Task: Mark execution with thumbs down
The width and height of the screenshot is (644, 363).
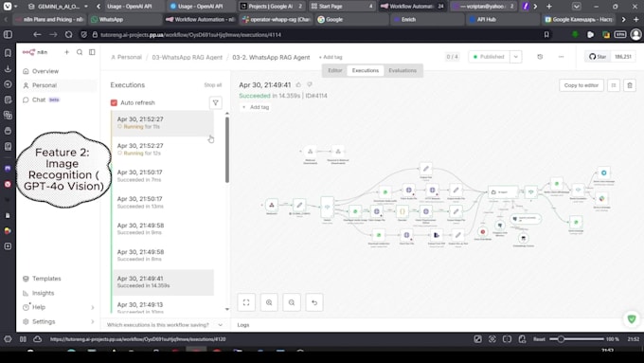Action: (x=310, y=84)
